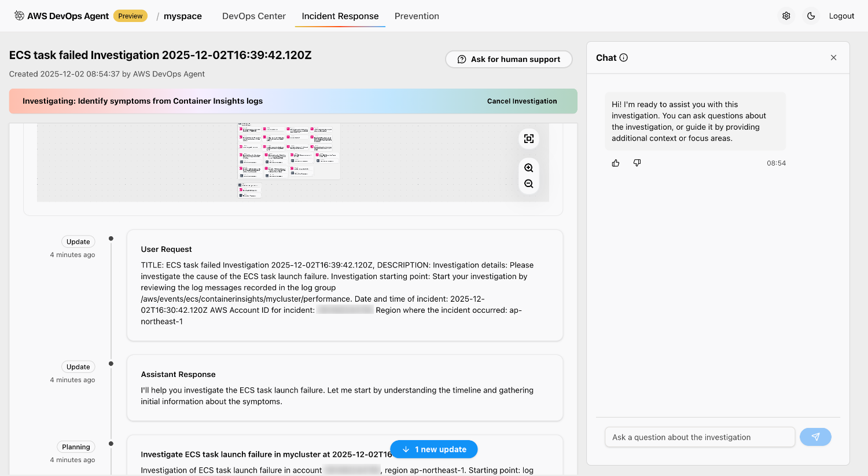Screen dimensions: 868x476
Task: Click the Chat panel heading
Action: click(x=606, y=58)
